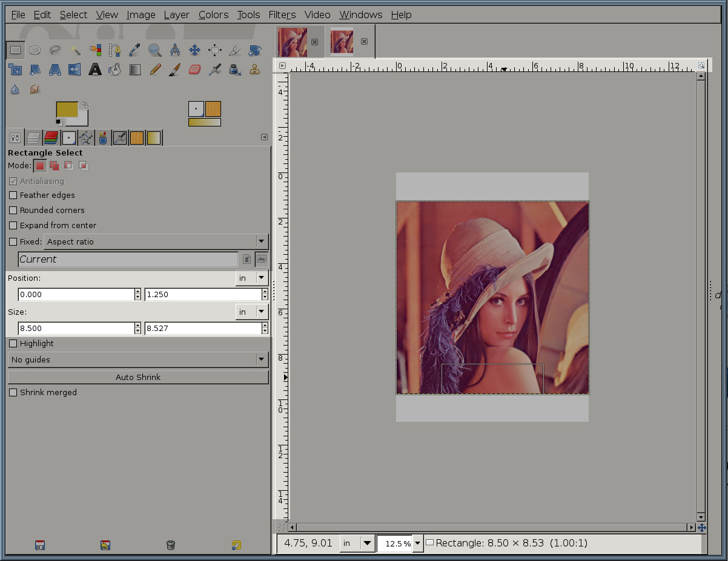728x561 pixels.
Task: Select the Rotate tool
Action: 255,50
